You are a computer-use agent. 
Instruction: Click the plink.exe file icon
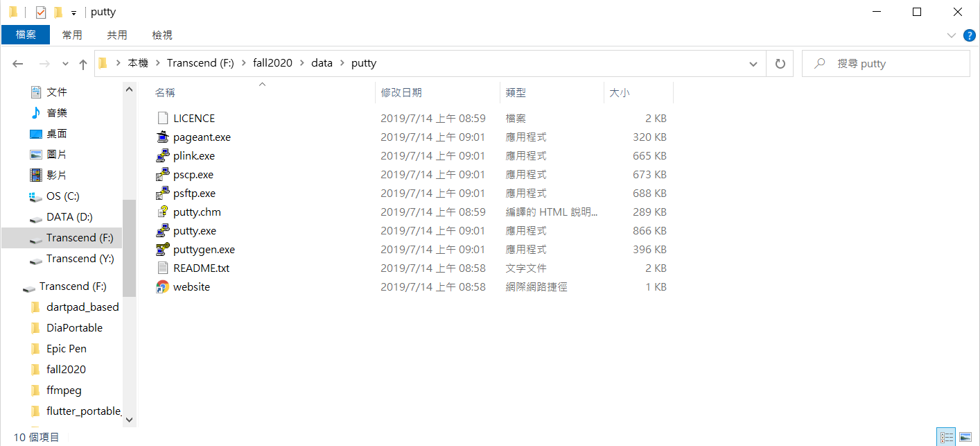click(163, 156)
